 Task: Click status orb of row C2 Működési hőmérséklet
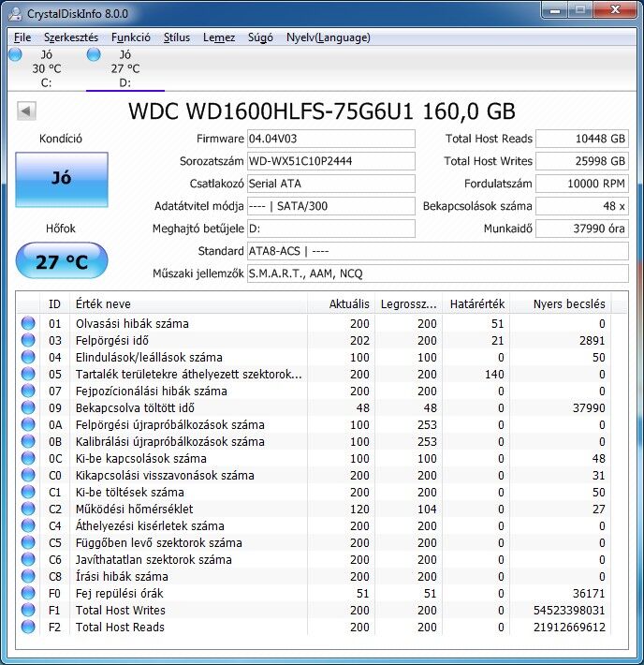tap(28, 509)
